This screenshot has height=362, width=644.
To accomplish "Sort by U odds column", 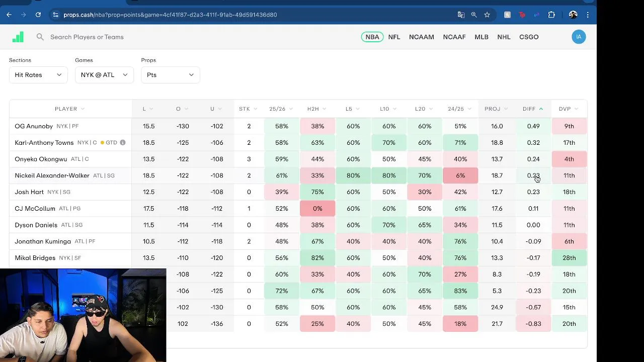I will [x=216, y=109].
